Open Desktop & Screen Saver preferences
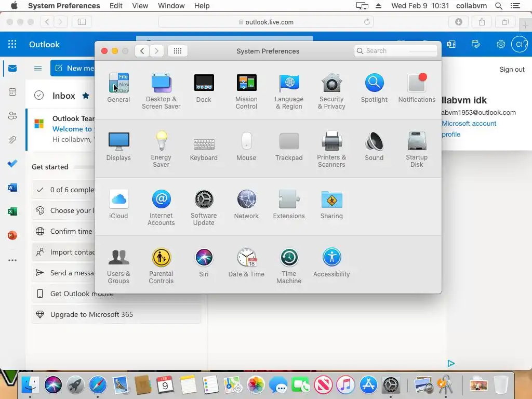This screenshot has height=399, width=532. click(161, 91)
